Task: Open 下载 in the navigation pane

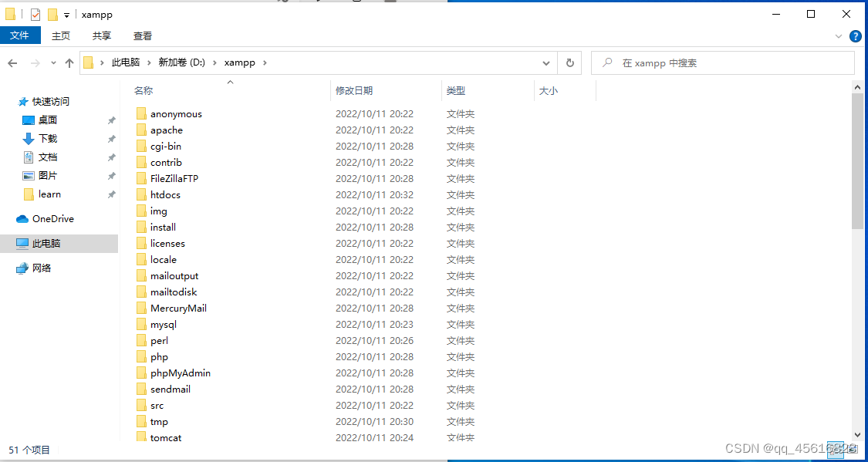Action: (x=48, y=138)
